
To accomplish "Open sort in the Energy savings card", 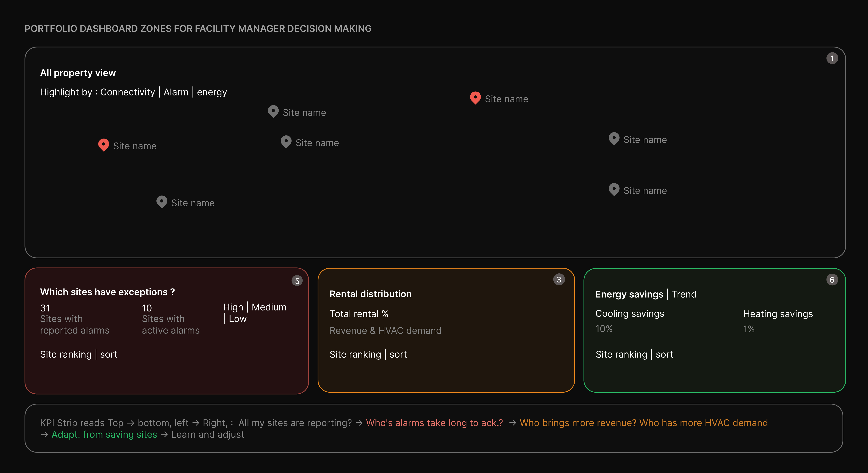I will pos(664,354).
